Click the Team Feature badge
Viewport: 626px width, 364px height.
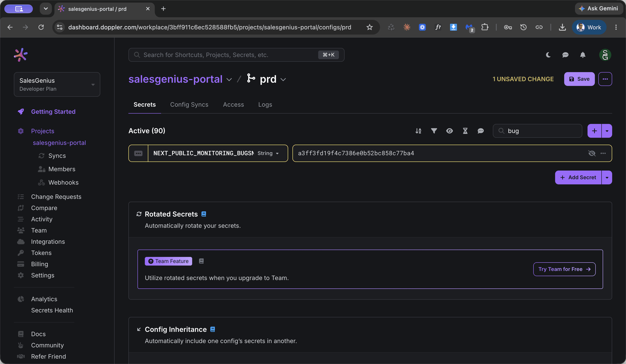[168, 261]
